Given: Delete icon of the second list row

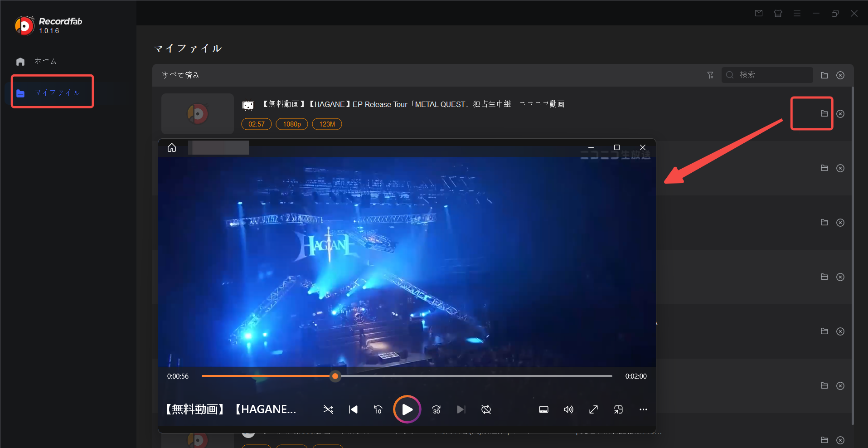Looking at the screenshot, I should (840, 168).
